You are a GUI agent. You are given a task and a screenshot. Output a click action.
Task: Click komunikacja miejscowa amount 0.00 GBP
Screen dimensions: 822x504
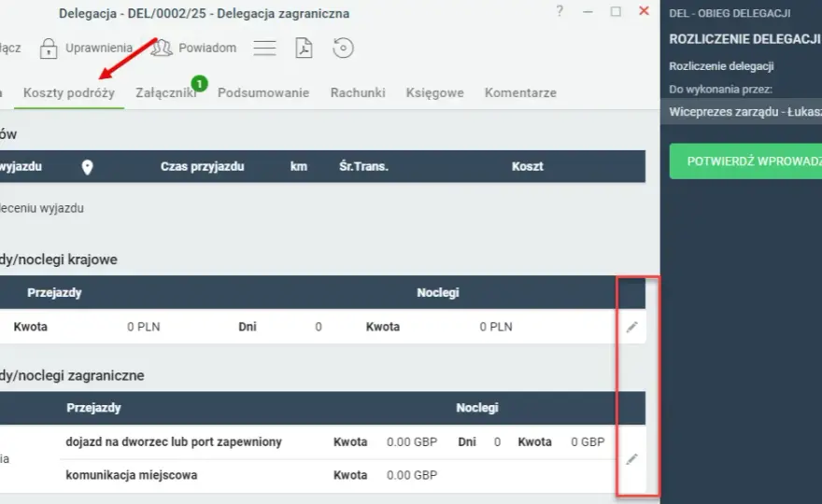click(412, 475)
